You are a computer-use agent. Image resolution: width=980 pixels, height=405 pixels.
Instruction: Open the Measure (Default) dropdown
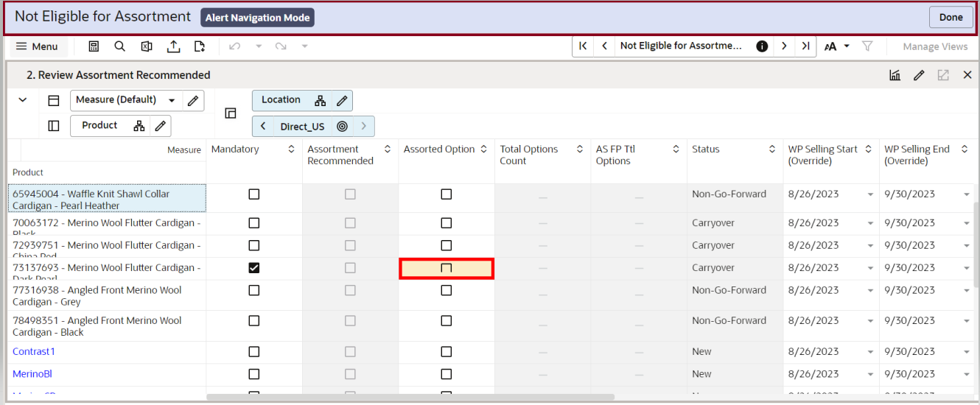coord(172,100)
